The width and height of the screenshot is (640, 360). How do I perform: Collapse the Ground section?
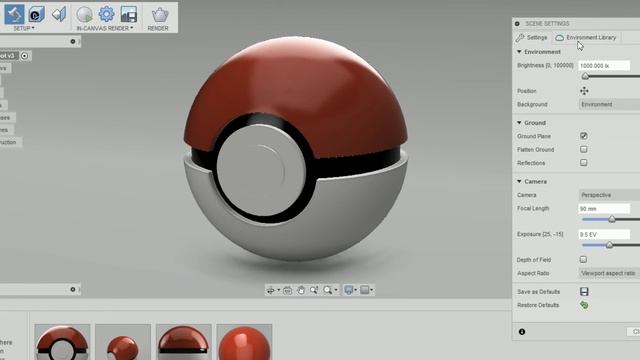pyautogui.click(x=519, y=122)
